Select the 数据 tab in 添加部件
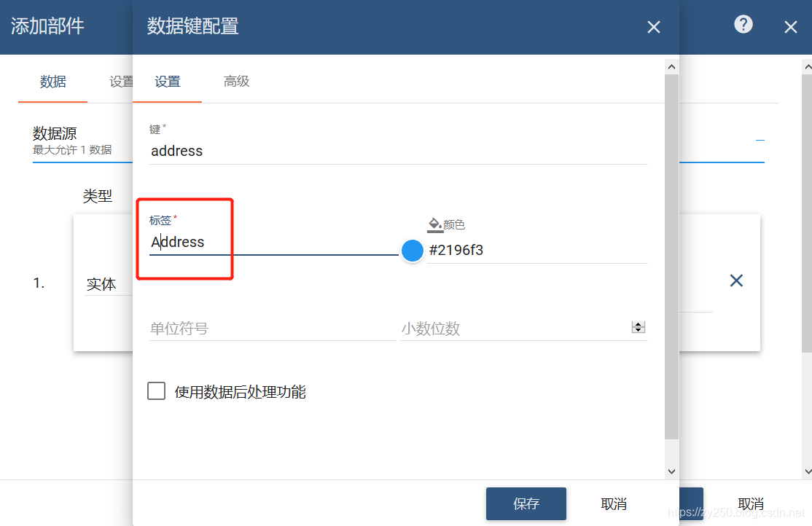812x526 pixels. pyautogui.click(x=52, y=82)
